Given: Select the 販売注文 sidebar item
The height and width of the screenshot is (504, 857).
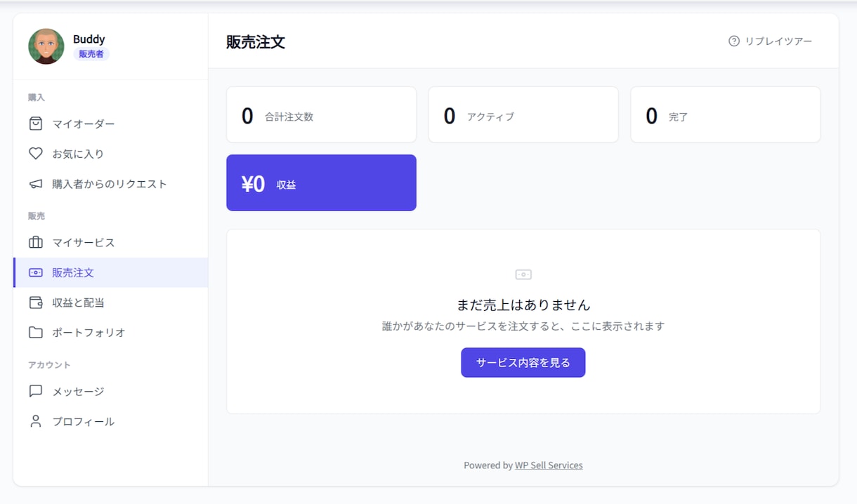Looking at the screenshot, I should click(x=110, y=272).
